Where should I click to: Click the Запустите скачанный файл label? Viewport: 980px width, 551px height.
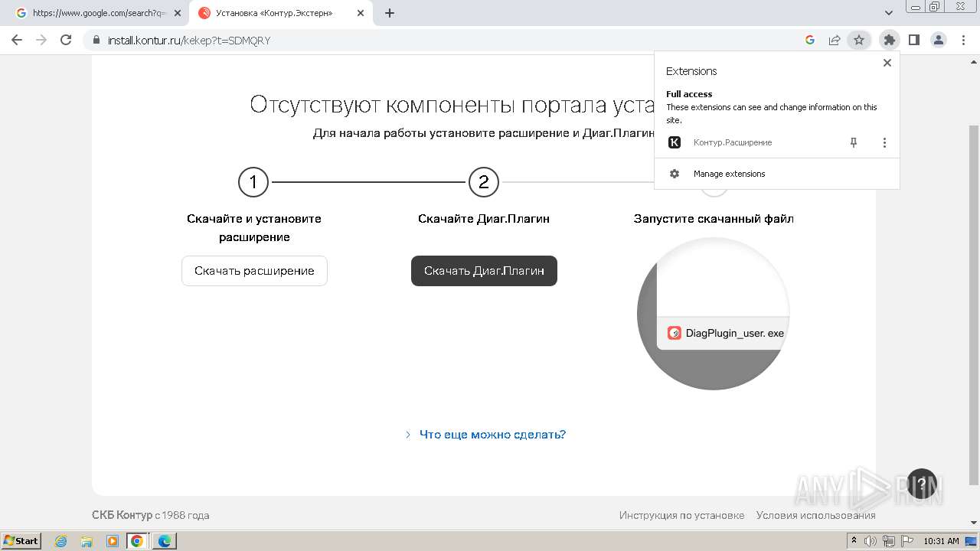[714, 219]
